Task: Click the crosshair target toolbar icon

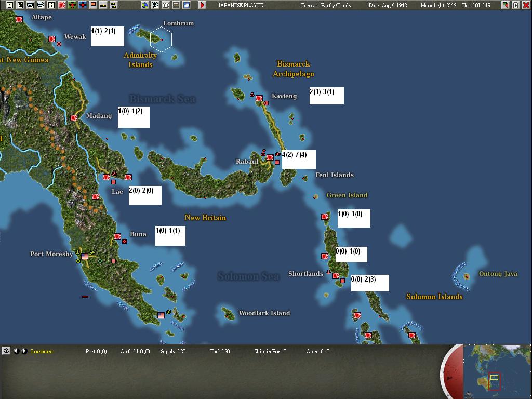Action: point(155,5)
